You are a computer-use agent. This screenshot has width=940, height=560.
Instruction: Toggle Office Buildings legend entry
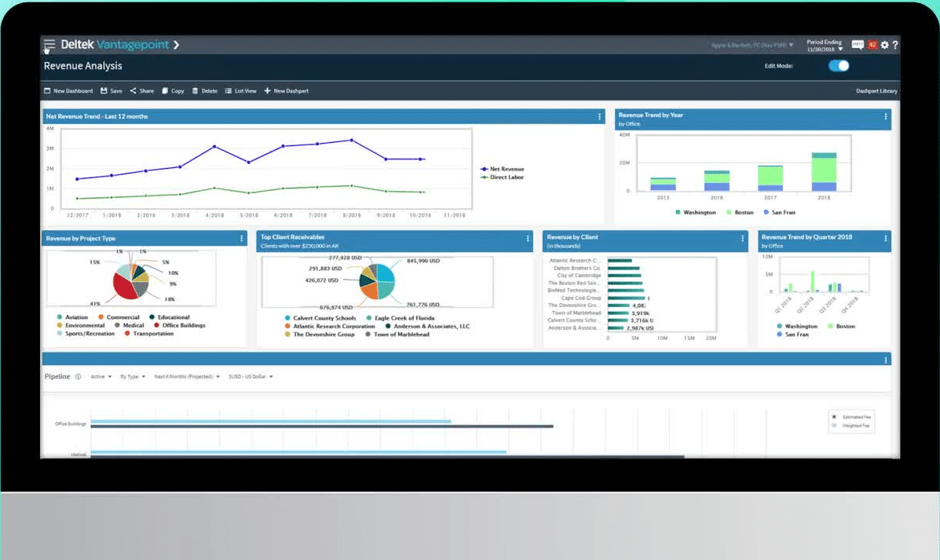click(180, 326)
